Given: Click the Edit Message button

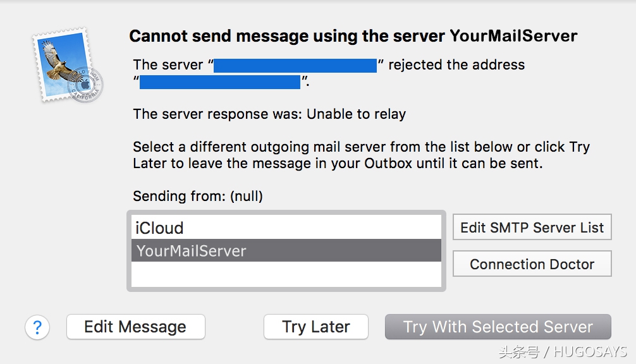Looking at the screenshot, I should 135,327.
